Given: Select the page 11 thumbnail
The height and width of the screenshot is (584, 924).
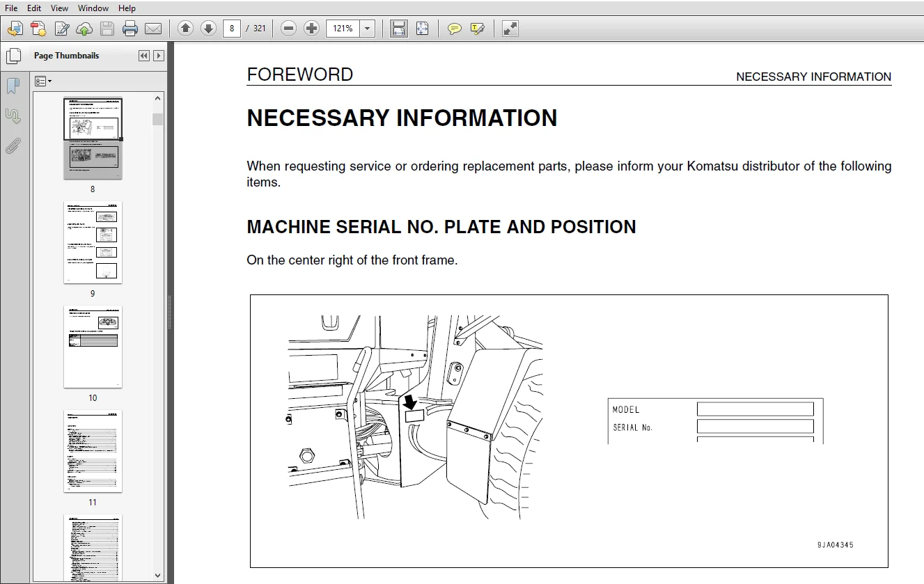Looking at the screenshot, I should pos(93,451).
